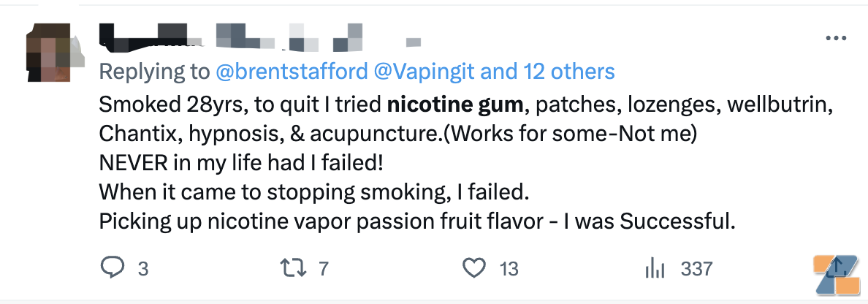The height and width of the screenshot is (304, 868).
Task: Click the reply speech bubble icon
Action: (x=112, y=268)
